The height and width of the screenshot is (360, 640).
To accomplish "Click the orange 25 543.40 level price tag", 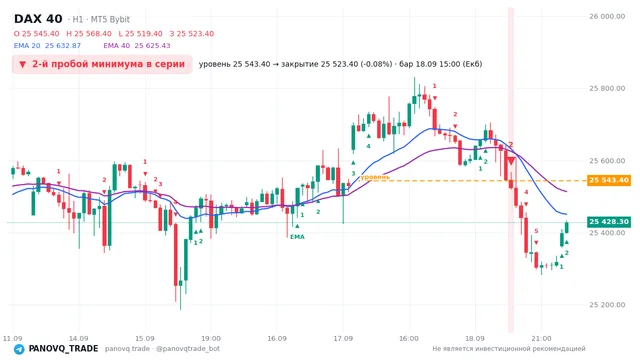I will [x=609, y=180].
